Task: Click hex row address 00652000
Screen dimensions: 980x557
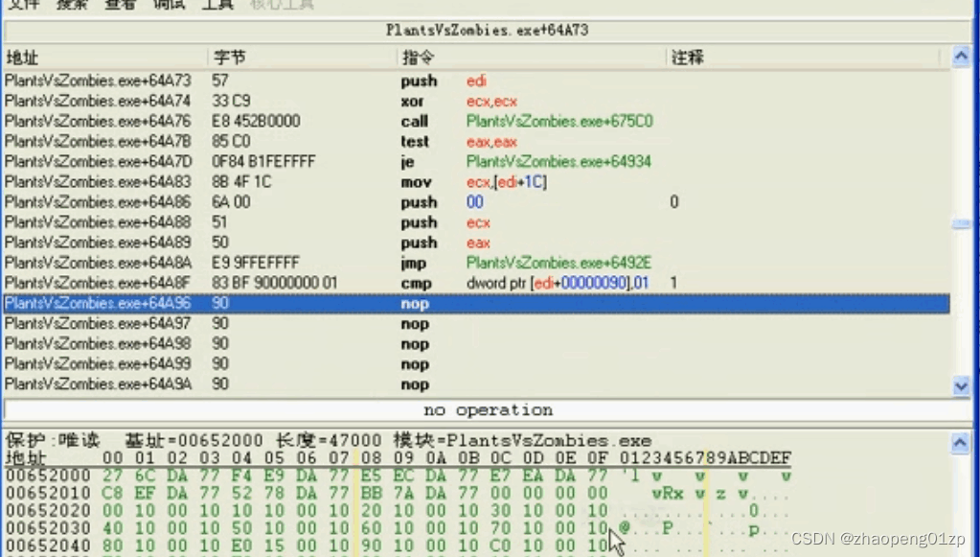Action: coord(48,476)
